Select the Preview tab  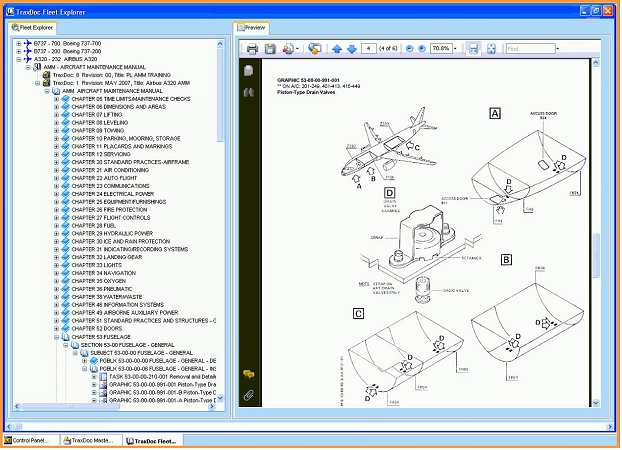[252, 27]
